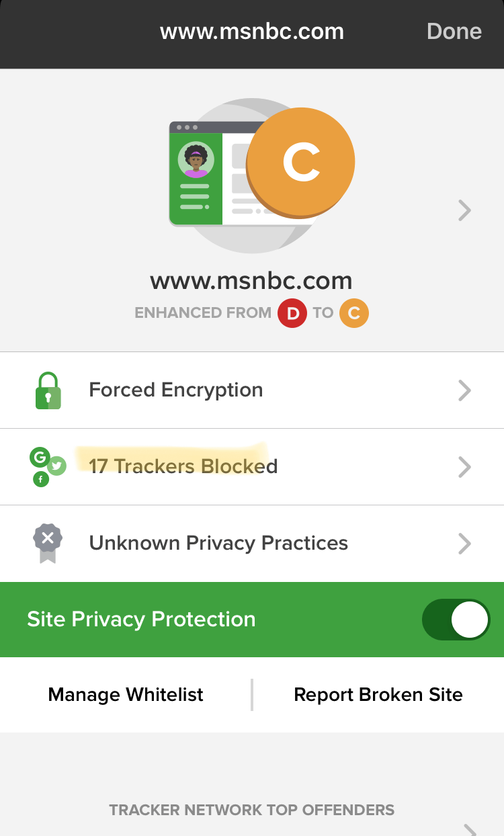
Task: Expand the Forced Encryption row chevron
Action: point(464,390)
